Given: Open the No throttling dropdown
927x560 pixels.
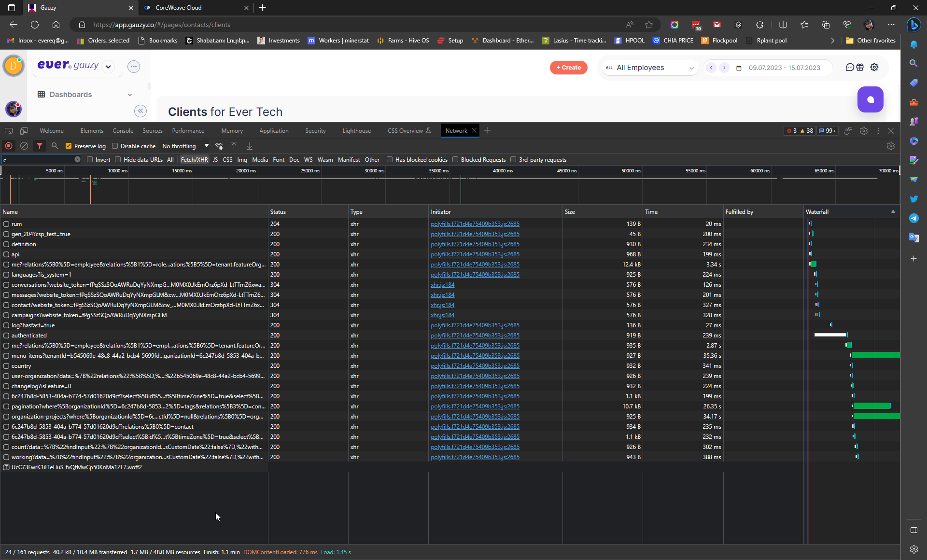Looking at the screenshot, I should tap(185, 146).
